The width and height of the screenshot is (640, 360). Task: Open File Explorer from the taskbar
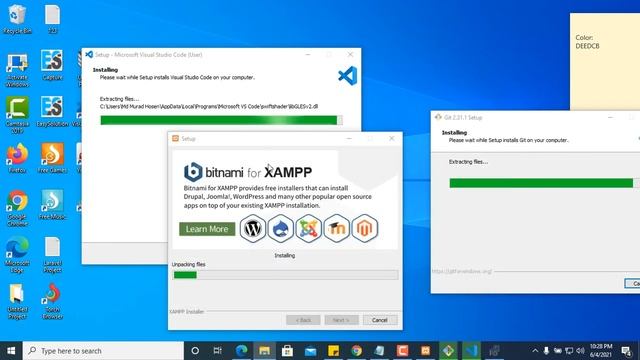[264, 351]
